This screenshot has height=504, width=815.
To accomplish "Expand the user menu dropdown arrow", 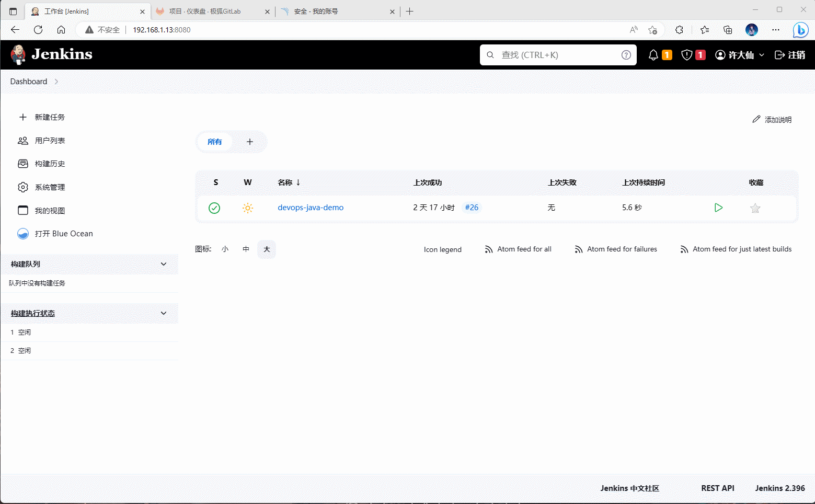I will click(762, 55).
